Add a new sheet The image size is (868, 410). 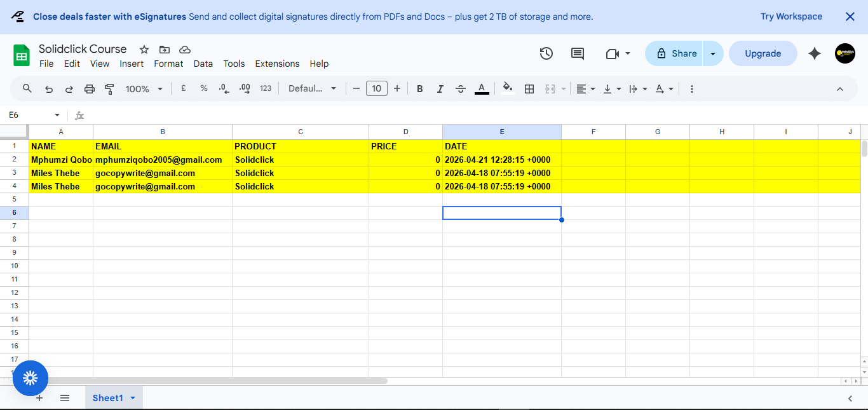pos(39,398)
